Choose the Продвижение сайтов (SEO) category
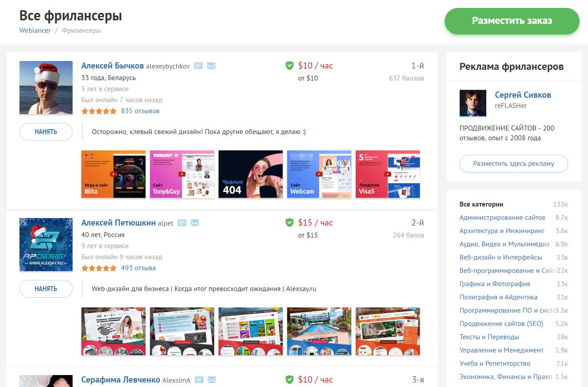The height and width of the screenshot is (387, 588). tap(501, 324)
